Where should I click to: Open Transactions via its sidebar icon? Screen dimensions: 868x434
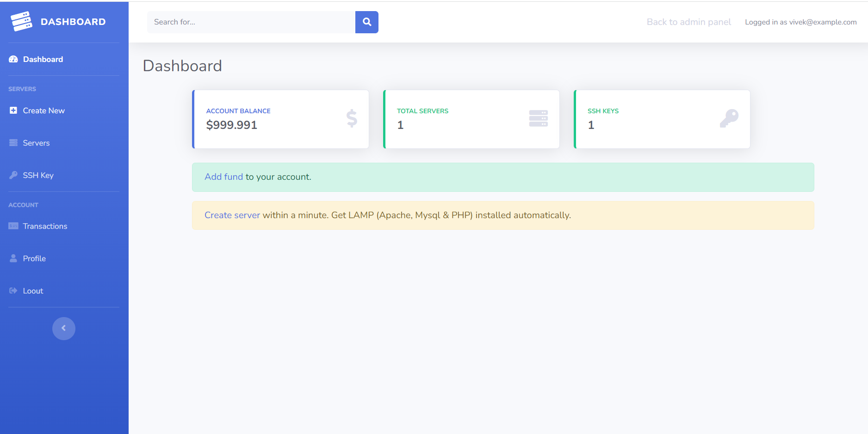[x=13, y=226]
